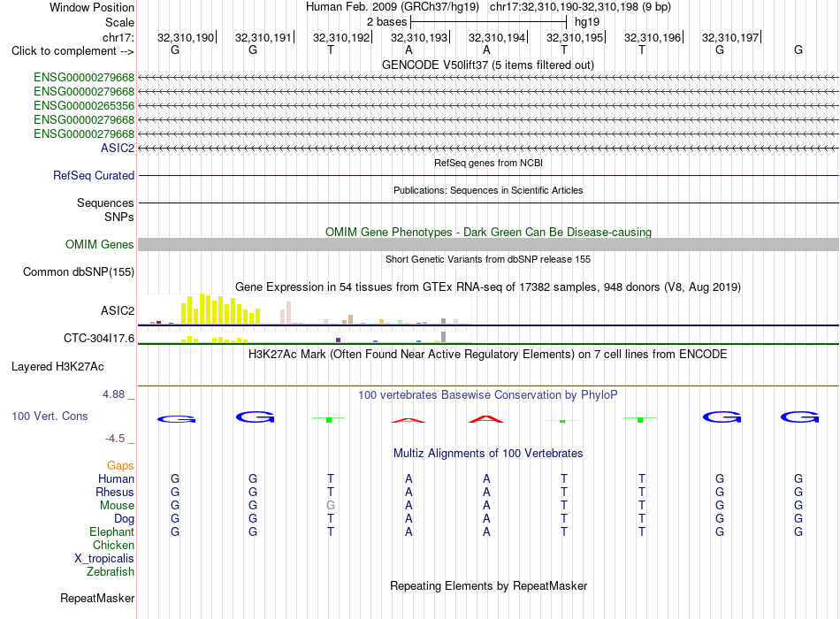Click the 'Sequences' track label

[105, 203]
